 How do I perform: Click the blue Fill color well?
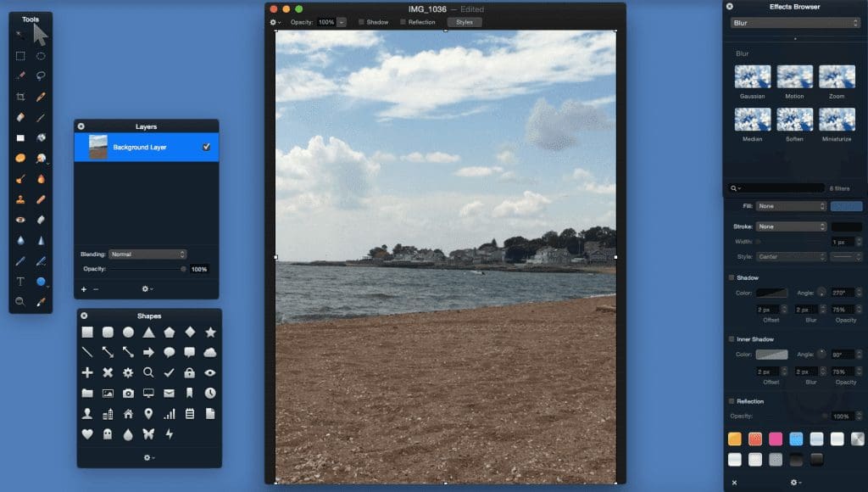846,206
